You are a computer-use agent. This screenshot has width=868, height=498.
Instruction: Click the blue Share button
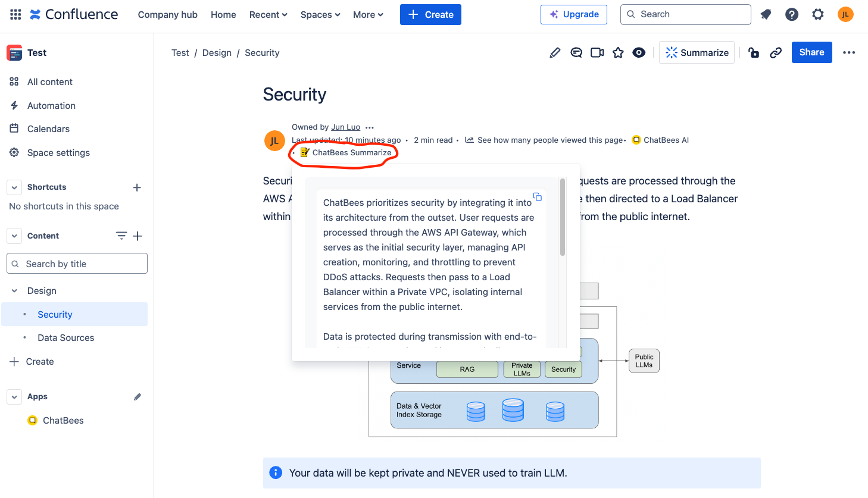[811, 52]
